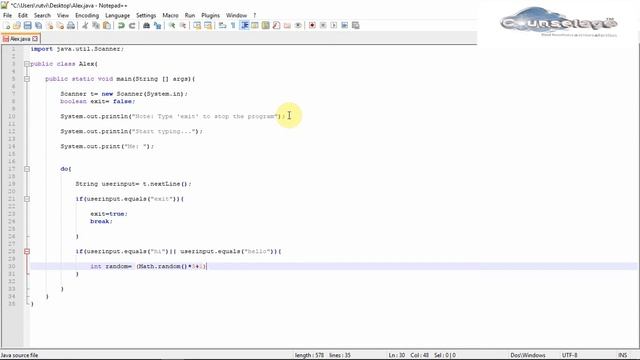Open the Search menu
Image resolution: width=640 pixels, height=360 pixels.
coord(42,16)
